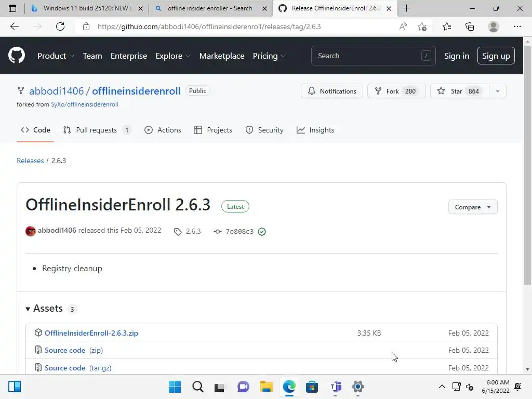Add this page to favorites star icon

pos(422,26)
